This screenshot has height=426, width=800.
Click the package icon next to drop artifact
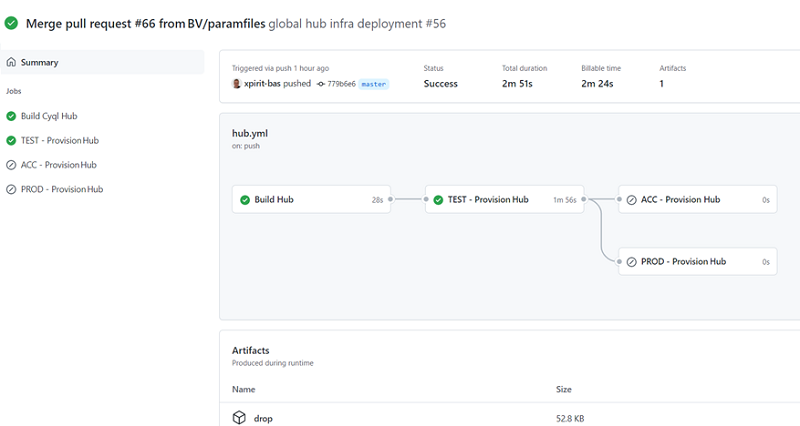(239, 418)
